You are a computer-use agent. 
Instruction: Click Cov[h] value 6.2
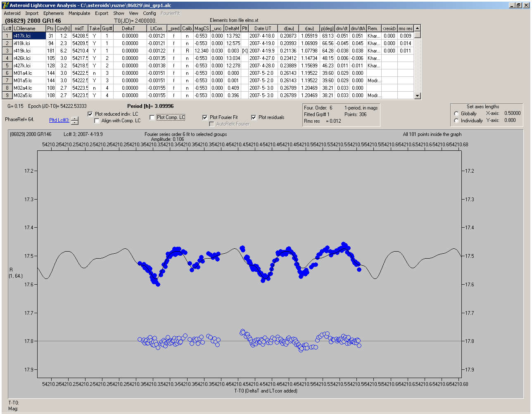[x=63, y=51]
